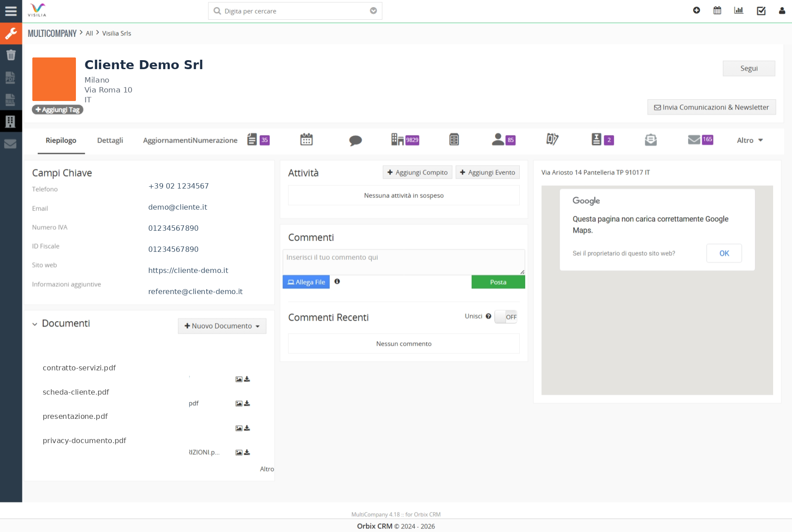Click info icon next to Allega File
792x532 pixels.
click(x=337, y=281)
